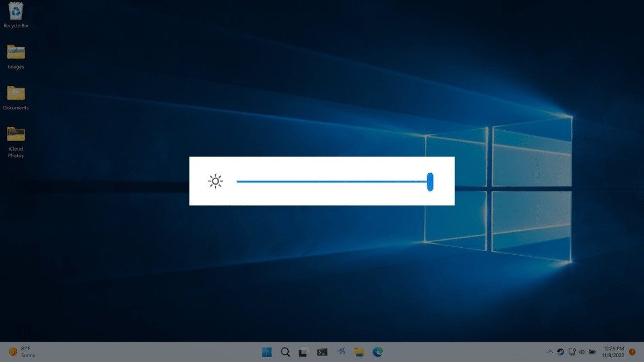644x362 pixels.
Task: Click the middle of the brightness track
Action: click(x=333, y=181)
